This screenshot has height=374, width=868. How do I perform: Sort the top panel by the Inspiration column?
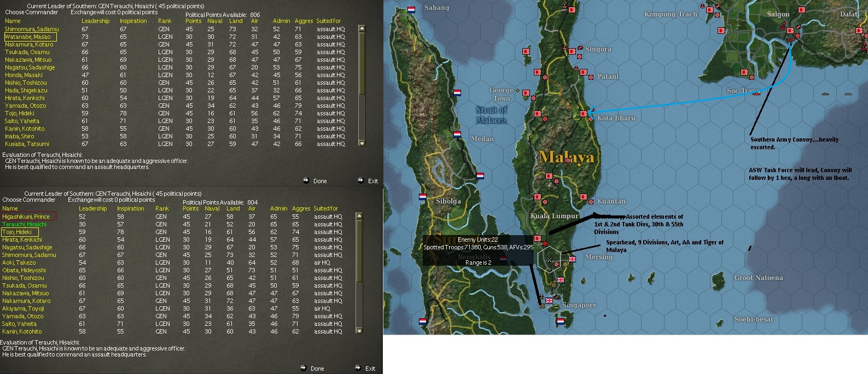click(133, 21)
